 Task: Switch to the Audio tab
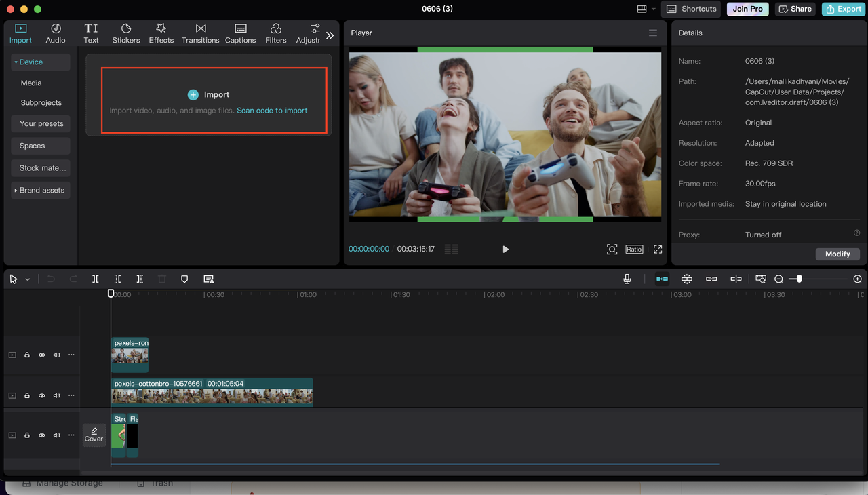pyautogui.click(x=55, y=33)
